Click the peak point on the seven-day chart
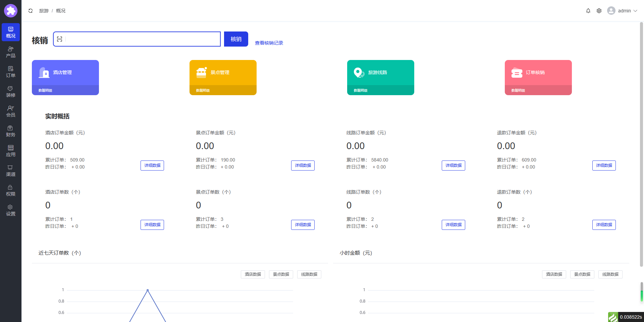The height and width of the screenshot is (322, 644). pyautogui.click(x=148, y=290)
